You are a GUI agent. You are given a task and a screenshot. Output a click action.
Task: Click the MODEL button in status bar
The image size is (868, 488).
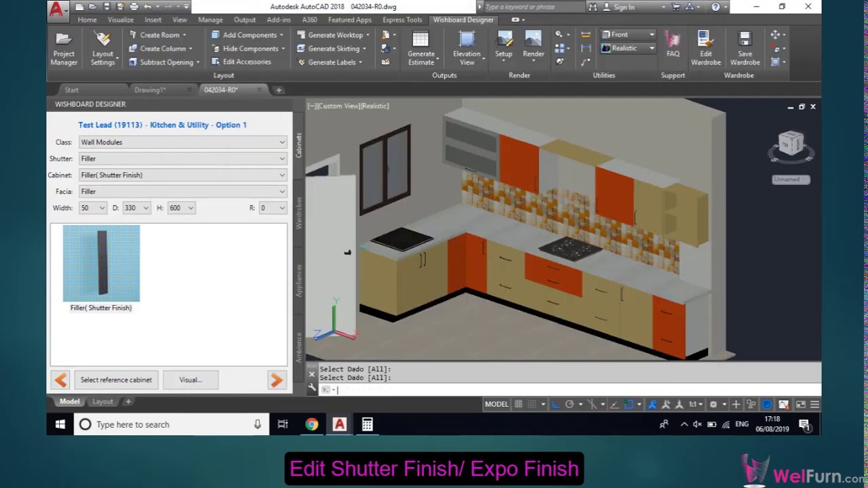[496, 405]
